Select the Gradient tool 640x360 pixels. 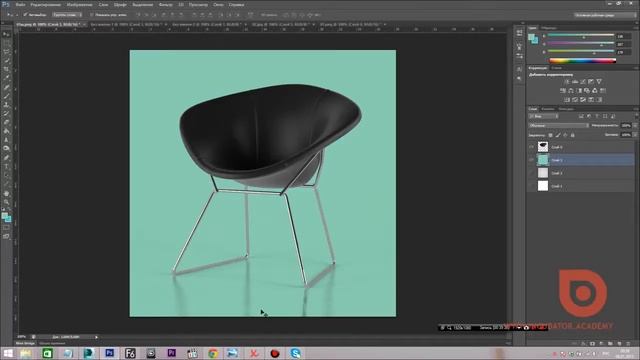[x=7, y=131]
